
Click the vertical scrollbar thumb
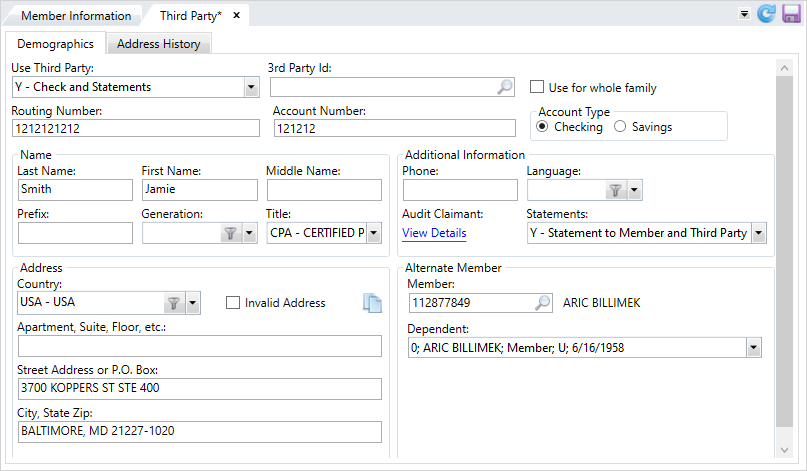[784, 251]
